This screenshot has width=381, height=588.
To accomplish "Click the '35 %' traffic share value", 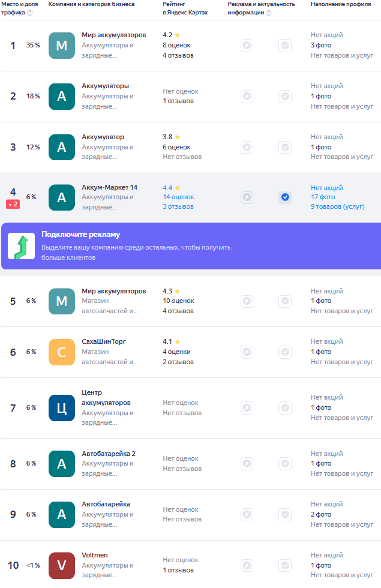I will [33, 46].
